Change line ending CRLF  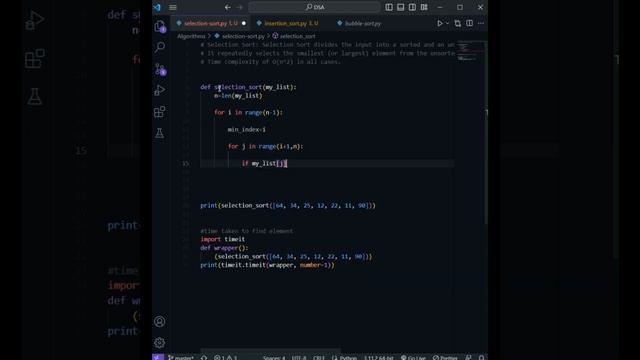click(x=319, y=358)
